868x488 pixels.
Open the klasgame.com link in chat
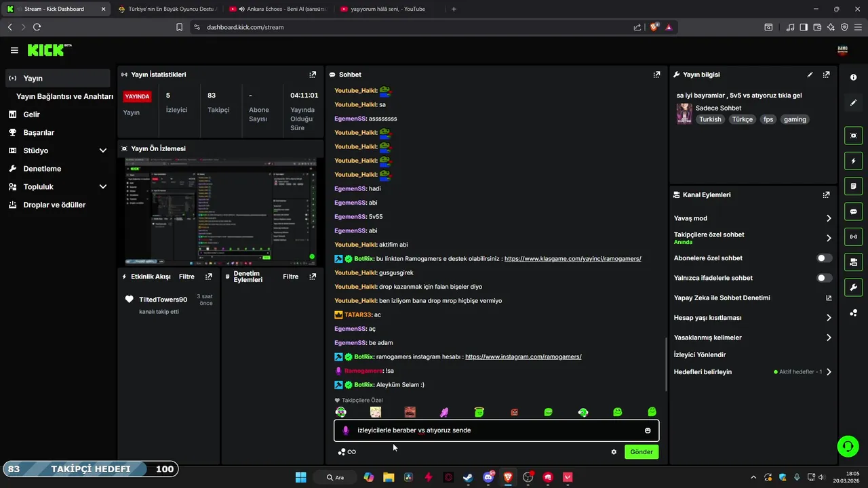(x=573, y=259)
